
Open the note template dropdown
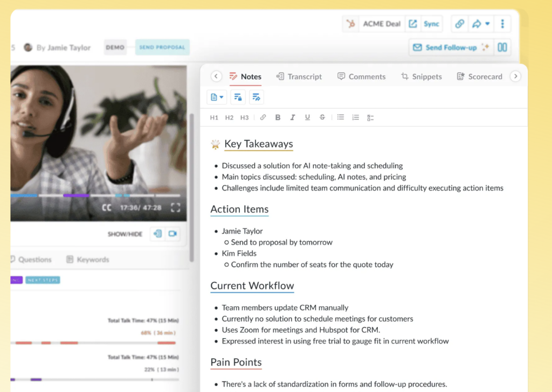[217, 97]
